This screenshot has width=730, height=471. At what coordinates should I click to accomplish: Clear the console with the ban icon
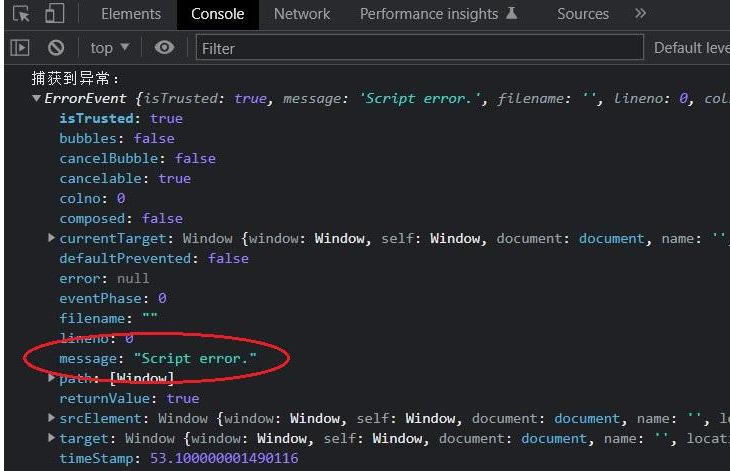[x=56, y=47]
